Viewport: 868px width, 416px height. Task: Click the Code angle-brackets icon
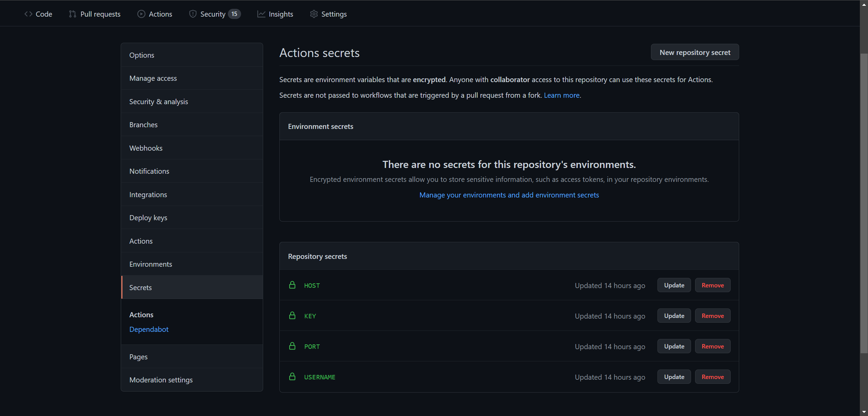pyautogui.click(x=28, y=14)
